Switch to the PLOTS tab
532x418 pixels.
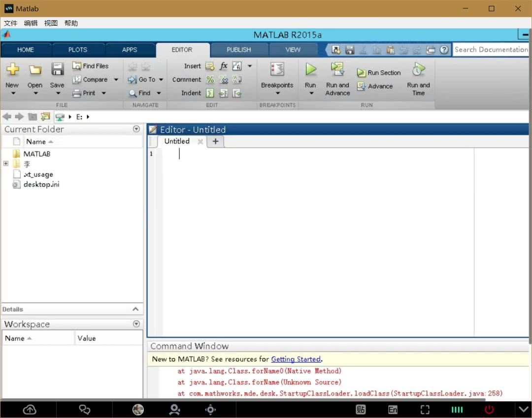(x=78, y=50)
